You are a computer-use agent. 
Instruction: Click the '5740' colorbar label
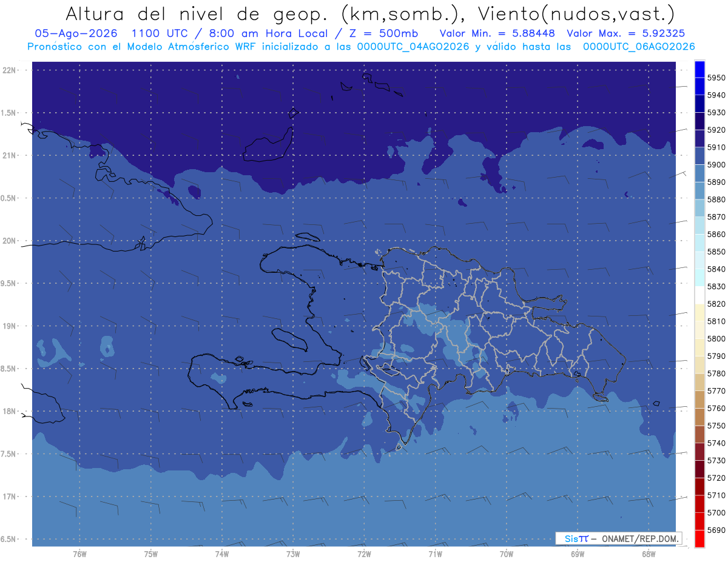point(716,443)
